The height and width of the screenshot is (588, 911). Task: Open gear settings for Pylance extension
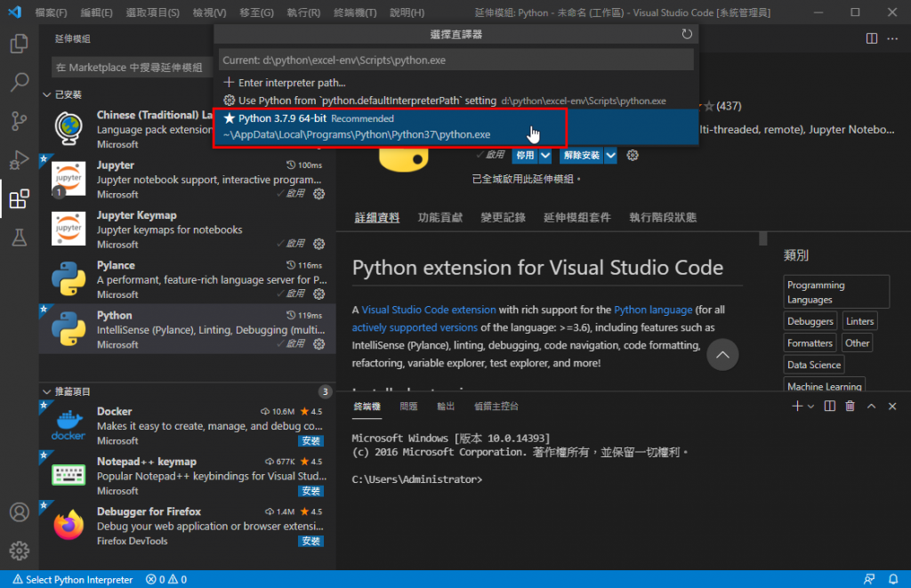(319, 294)
